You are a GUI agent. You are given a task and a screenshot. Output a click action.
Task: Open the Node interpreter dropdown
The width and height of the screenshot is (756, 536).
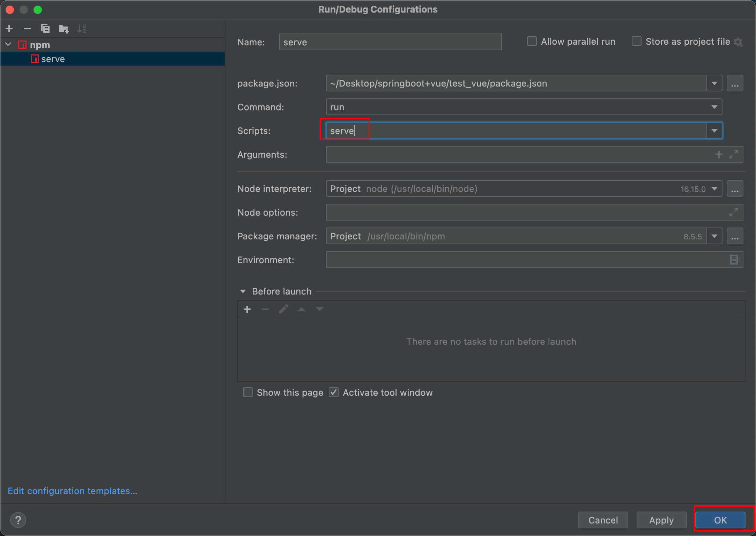714,189
